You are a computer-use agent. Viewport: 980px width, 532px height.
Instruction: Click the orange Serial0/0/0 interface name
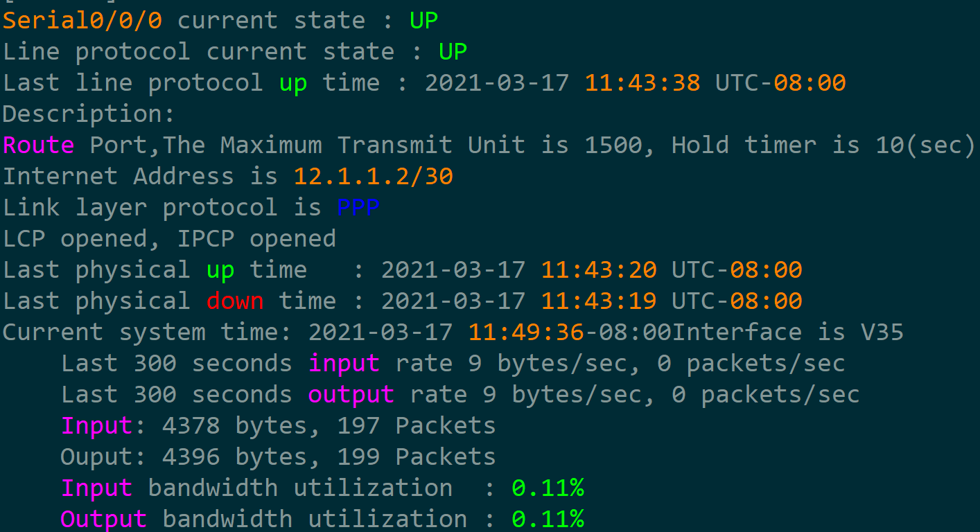[x=82, y=20]
